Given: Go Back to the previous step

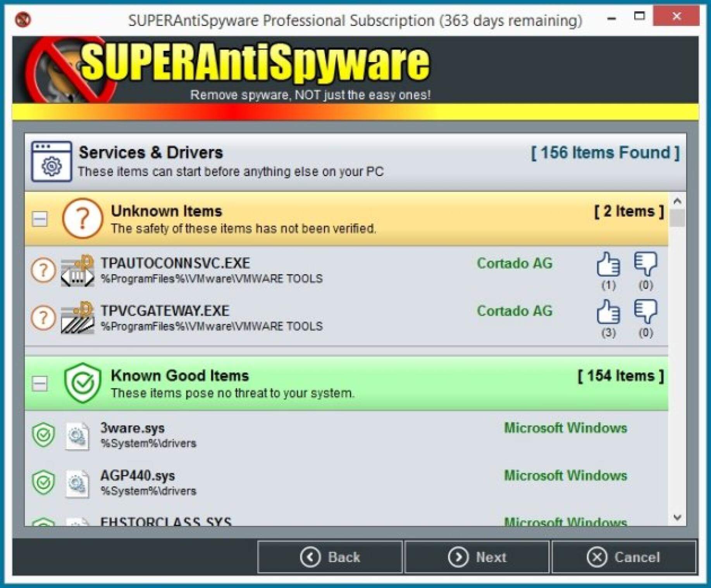Looking at the screenshot, I should coord(330,557).
